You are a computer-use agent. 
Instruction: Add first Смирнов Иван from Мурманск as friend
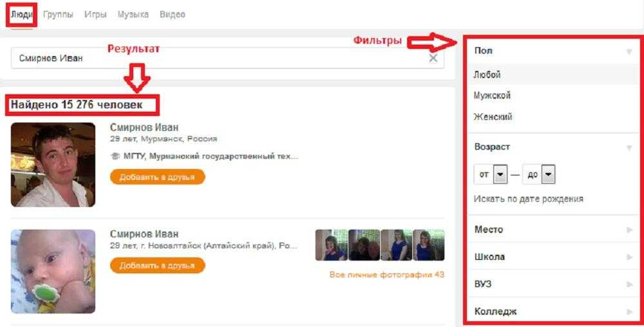click(x=157, y=177)
